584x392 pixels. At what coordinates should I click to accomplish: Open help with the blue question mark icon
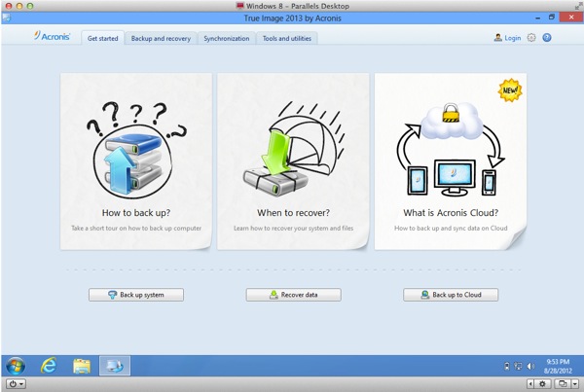546,38
